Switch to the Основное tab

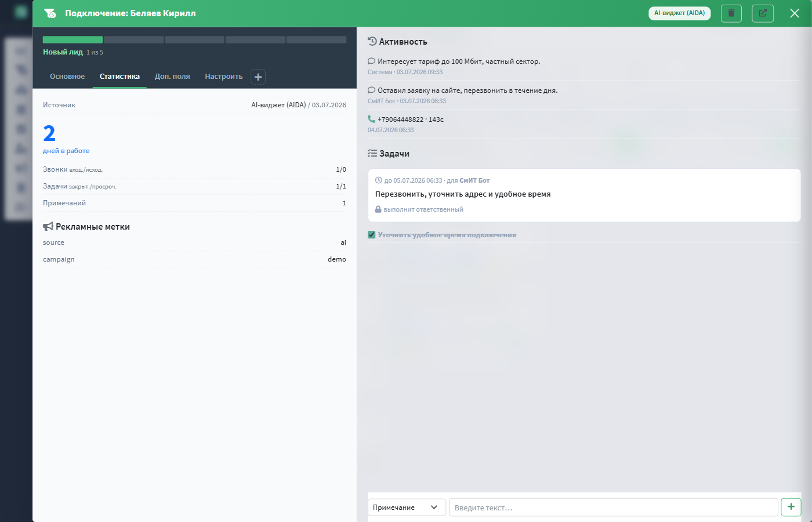[x=67, y=77]
